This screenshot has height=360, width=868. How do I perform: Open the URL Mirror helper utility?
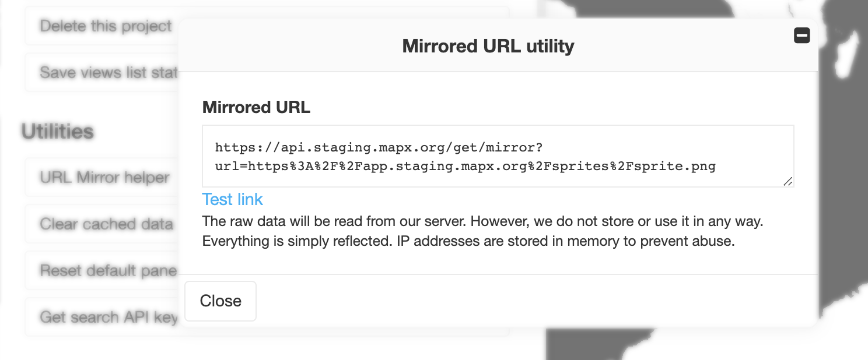(103, 177)
